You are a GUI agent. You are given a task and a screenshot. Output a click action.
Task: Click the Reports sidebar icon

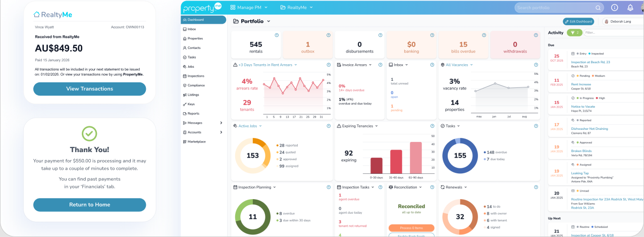tap(184, 114)
